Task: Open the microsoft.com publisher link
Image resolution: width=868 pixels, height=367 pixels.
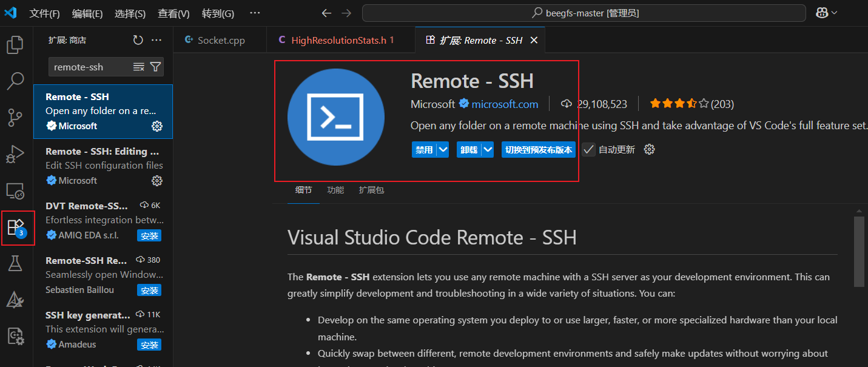Action: click(x=505, y=104)
